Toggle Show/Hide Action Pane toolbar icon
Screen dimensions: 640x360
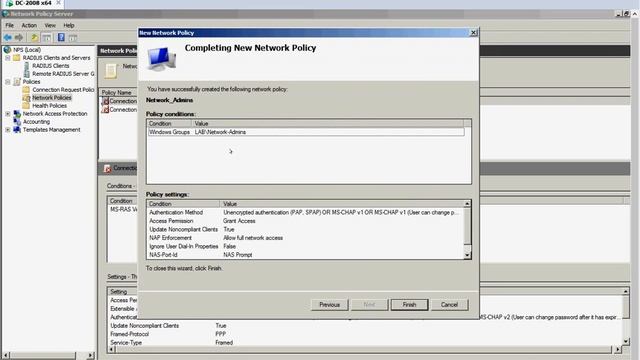click(x=73, y=38)
